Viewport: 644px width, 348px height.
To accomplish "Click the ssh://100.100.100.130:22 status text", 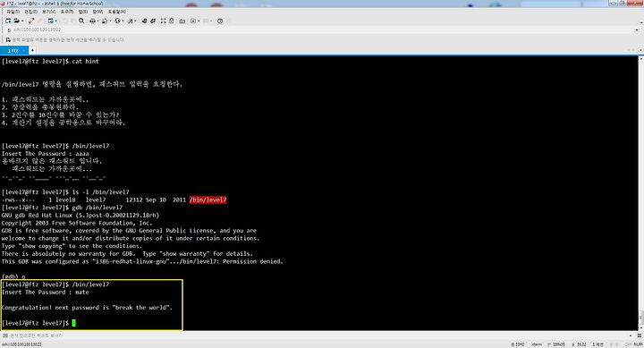I will pyautogui.click(x=21, y=344).
